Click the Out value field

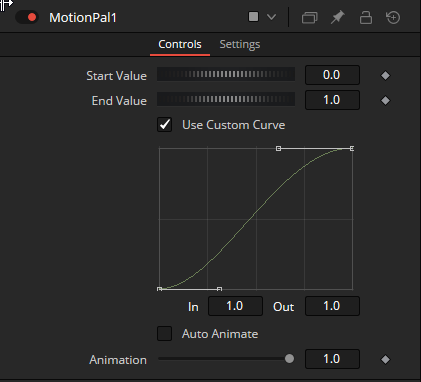tap(332, 306)
